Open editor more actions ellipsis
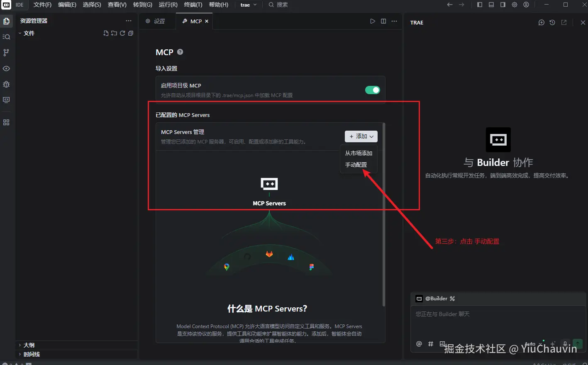The width and height of the screenshot is (588, 365). pyautogui.click(x=394, y=21)
